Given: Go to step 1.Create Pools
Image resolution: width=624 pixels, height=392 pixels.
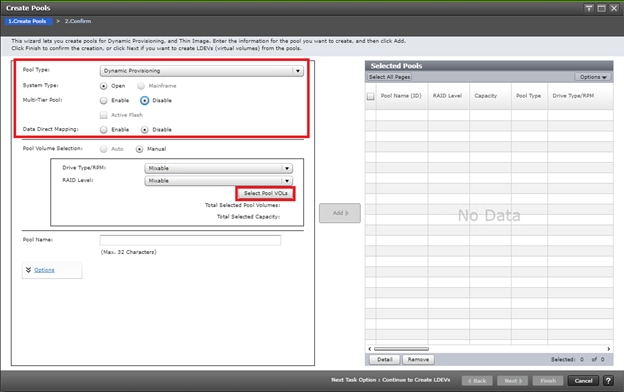Looking at the screenshot, I should (x=27, y=21).
